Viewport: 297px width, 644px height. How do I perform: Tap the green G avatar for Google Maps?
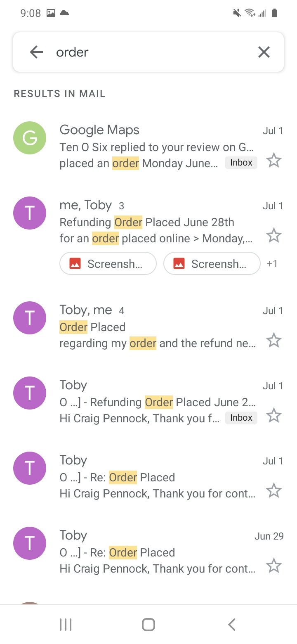pos(30,138)
